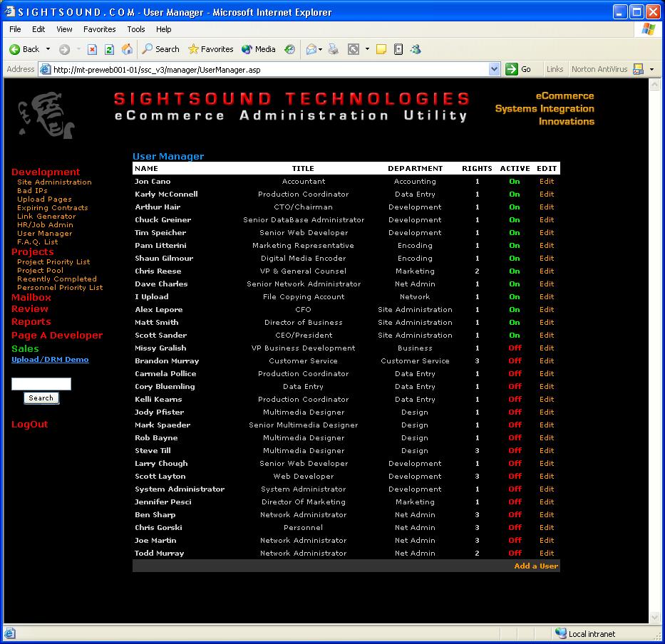This screenshot has height=644, width=665.
Task: Click the address bar URL field
Action: point(269,70)
